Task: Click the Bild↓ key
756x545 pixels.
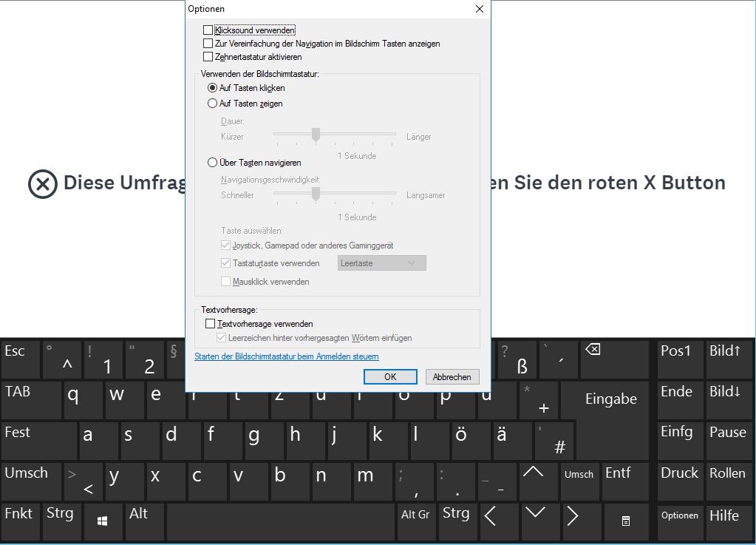Action: 729,400
